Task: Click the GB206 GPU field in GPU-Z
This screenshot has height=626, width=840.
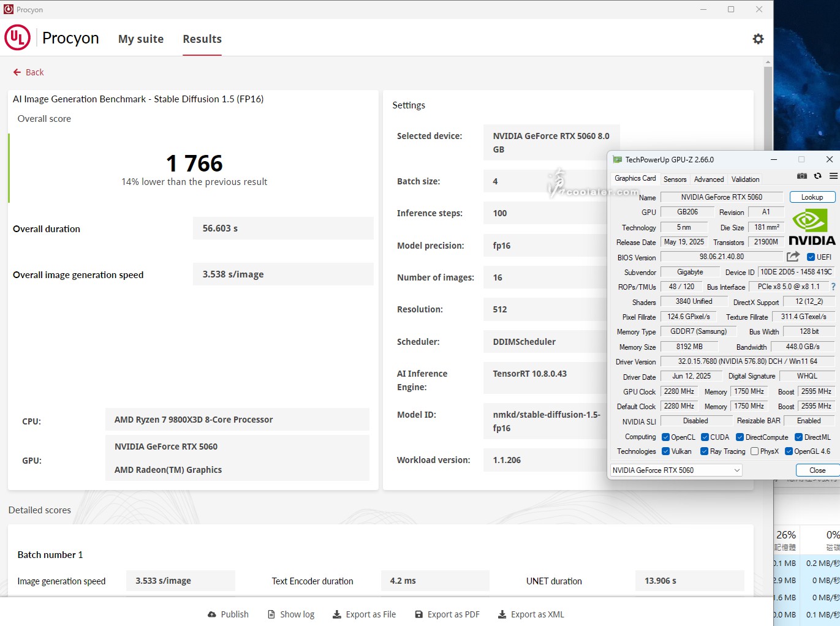Action: tap(687, 212)
